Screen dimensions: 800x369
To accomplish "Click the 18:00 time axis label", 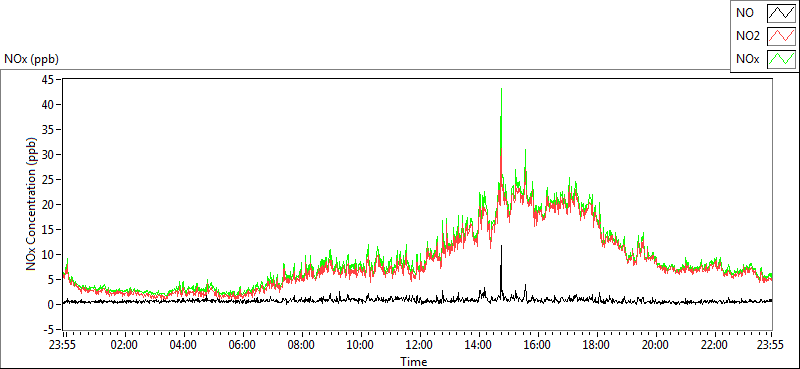I will pos(596,345).
